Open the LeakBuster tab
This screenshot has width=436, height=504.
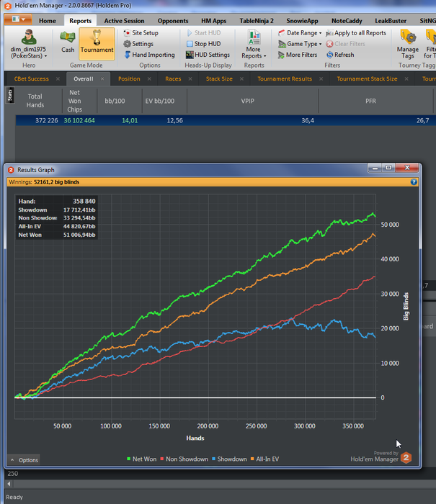pyautogui.click(x=391, y=21)
